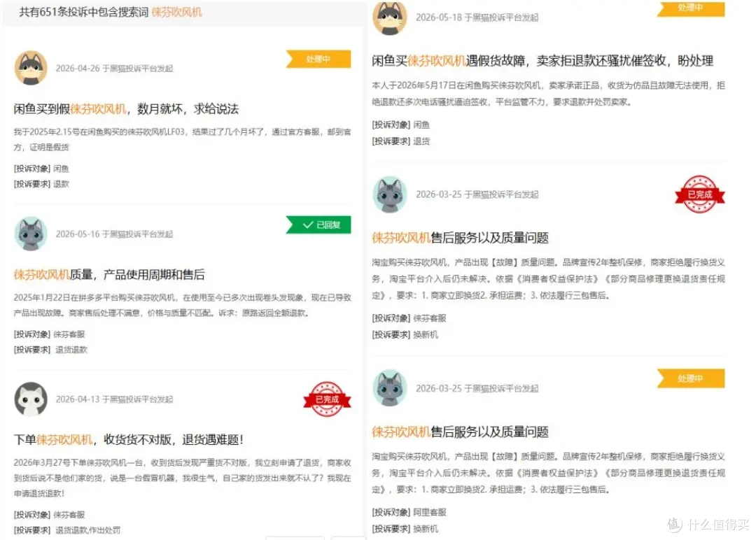Click summary starting 2026年3月27号下单徕芬吹风机
Image resolution: width=756 pixels, height=540 pixels.
pos(182,478)
